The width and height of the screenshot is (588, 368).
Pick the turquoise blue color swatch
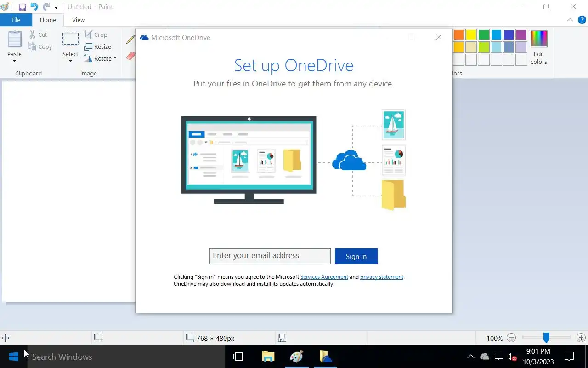pyautogui.click(x=496, y=35)
